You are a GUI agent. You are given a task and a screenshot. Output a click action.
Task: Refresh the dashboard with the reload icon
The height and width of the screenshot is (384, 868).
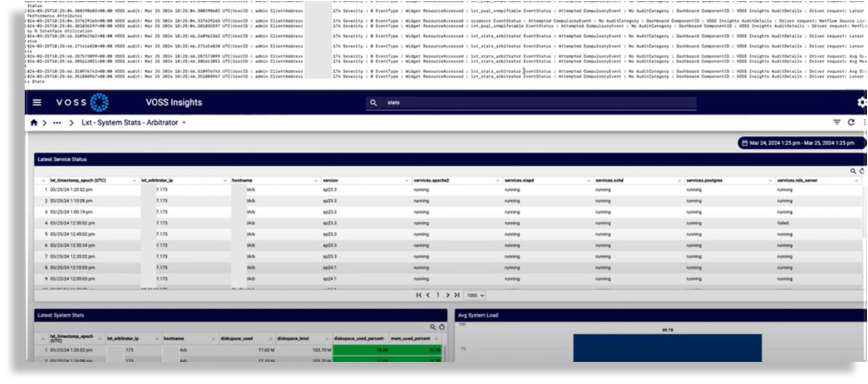tap(853, 121)
